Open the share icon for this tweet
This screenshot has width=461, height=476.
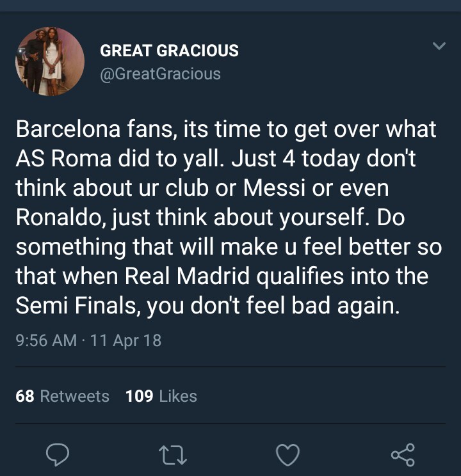(x=403, y=455)
